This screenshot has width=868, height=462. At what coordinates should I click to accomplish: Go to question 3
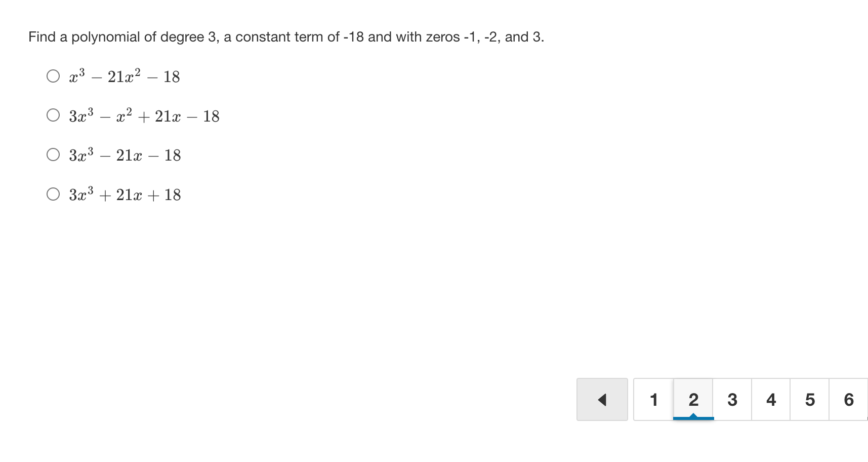tap(732, 400)
